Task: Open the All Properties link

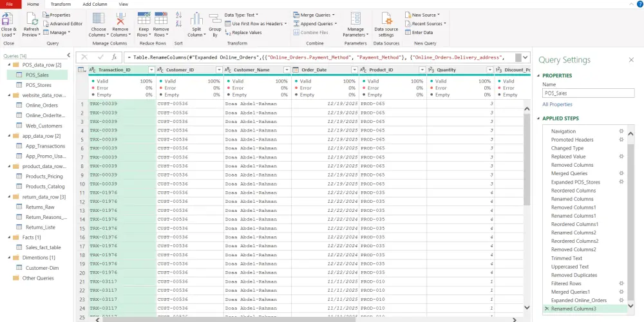Action: click(x=557, y=105)
